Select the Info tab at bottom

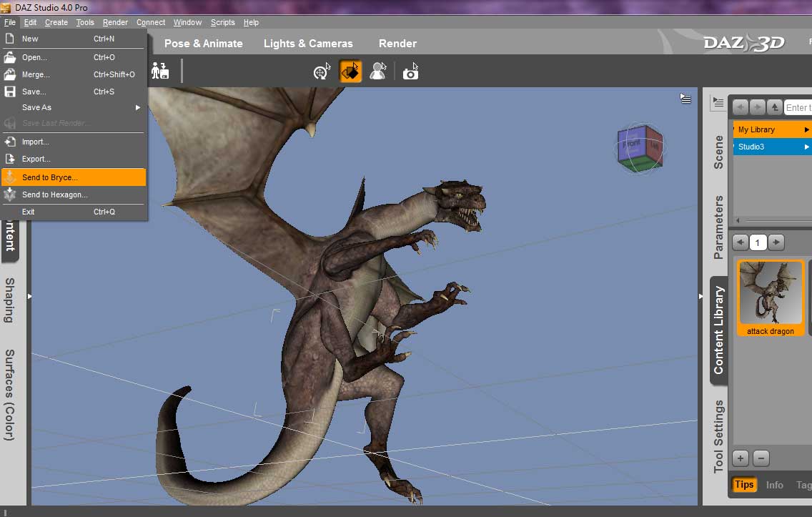click(x=775, y=485)
